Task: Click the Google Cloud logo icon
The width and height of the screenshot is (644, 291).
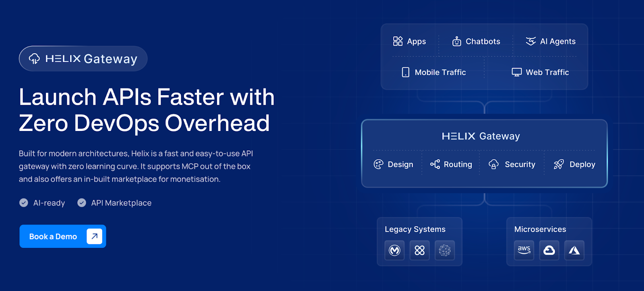Action: coord(549,250)
